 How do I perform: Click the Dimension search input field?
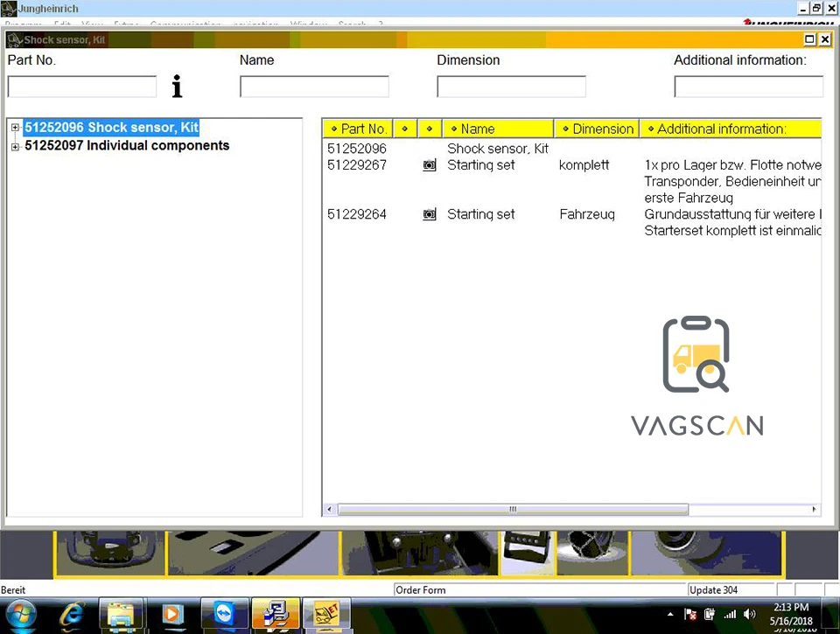(512, 87)
